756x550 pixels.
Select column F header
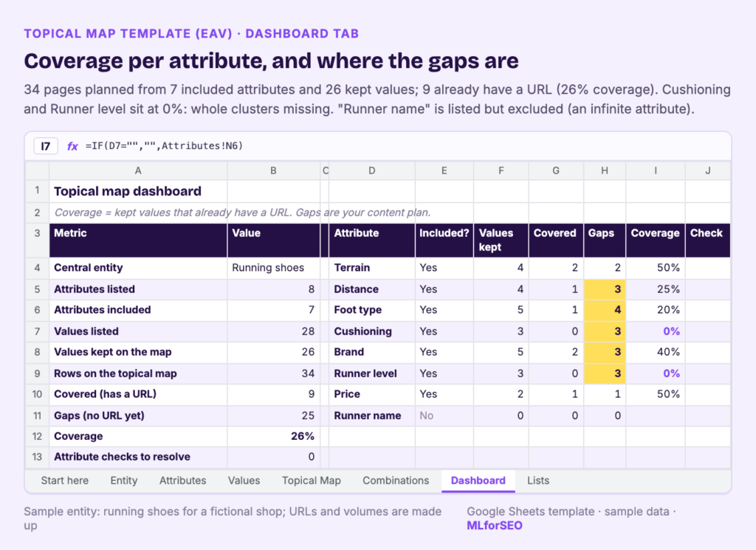(x=501, y=171)
